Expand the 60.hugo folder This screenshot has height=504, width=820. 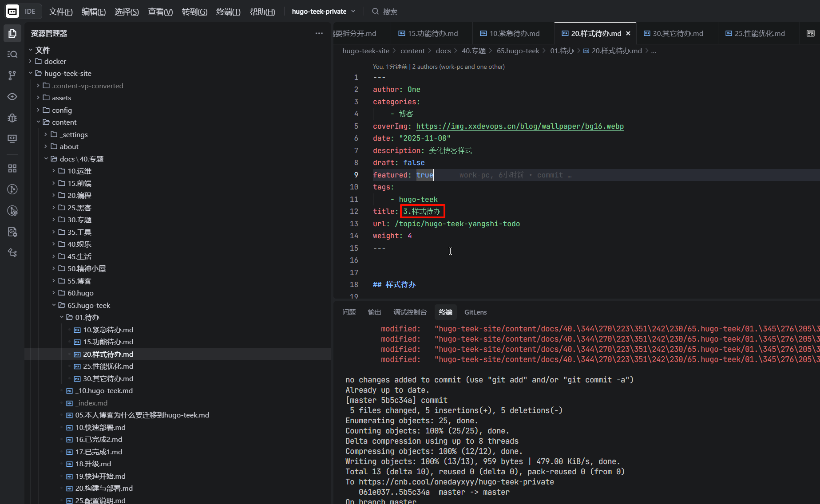tap(80, 293)
